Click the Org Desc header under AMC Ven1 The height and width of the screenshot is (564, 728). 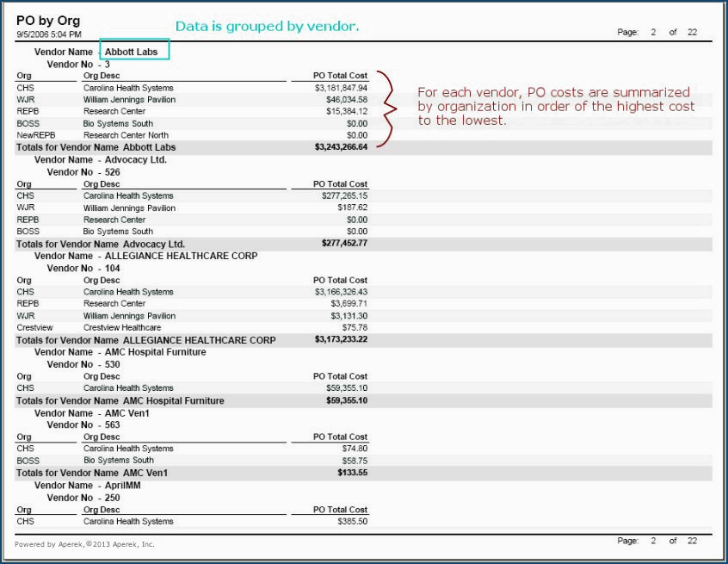102,437
